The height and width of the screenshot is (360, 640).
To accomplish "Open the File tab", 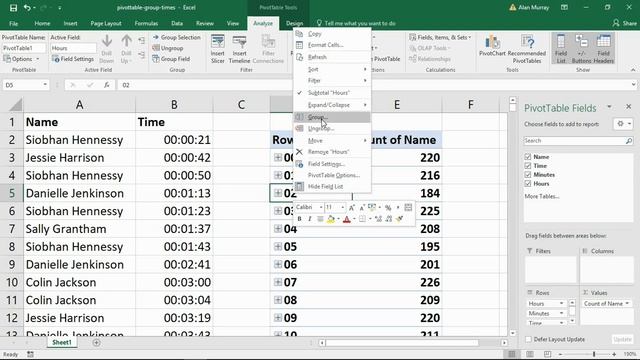I will click(x=13, y=23).
